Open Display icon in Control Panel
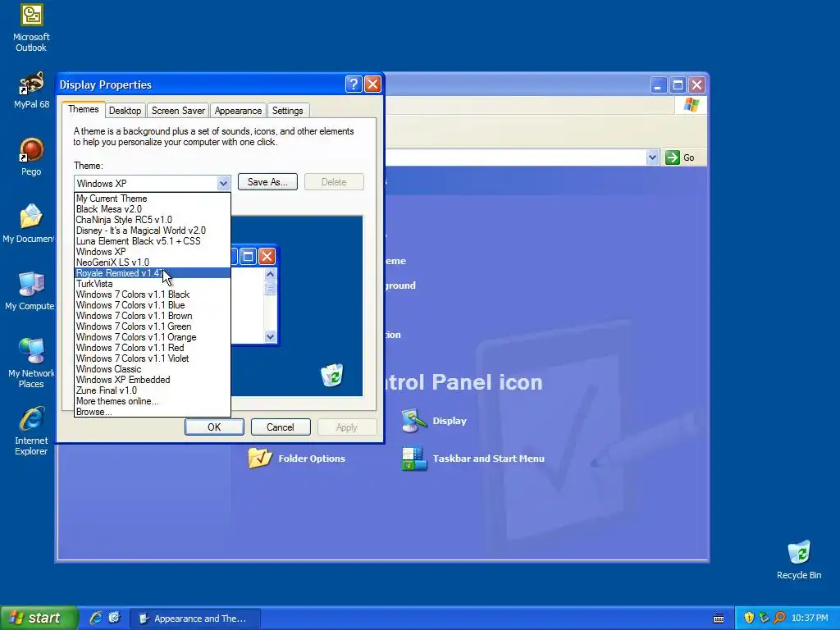 pos(435,421)
